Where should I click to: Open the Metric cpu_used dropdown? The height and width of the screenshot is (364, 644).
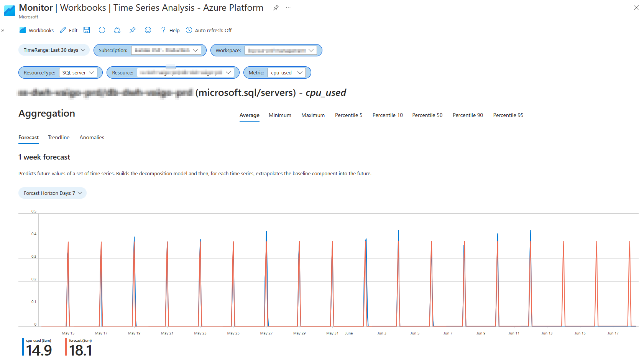coord(287,72)
